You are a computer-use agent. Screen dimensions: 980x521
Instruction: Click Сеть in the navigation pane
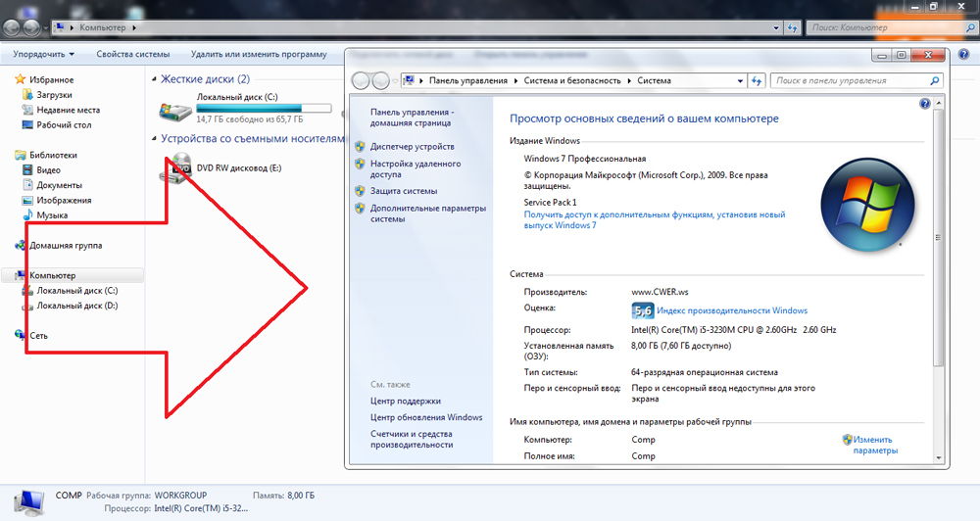(38, 336)
